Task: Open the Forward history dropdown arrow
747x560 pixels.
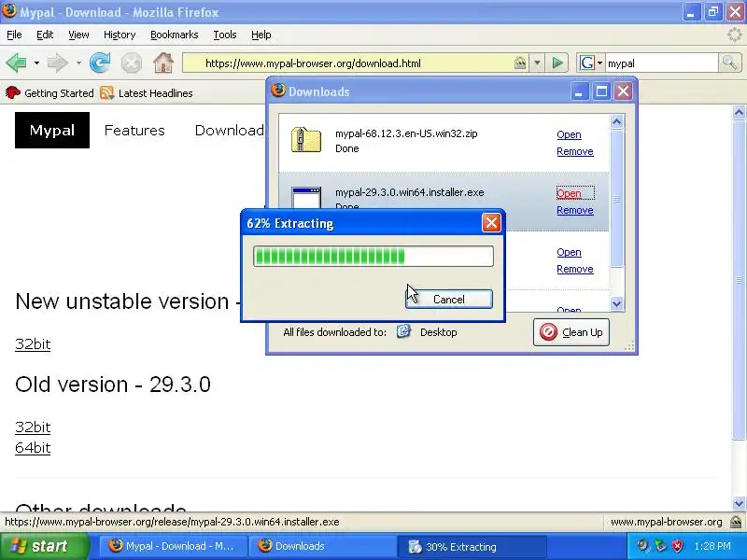Action: tap(78, 63)
